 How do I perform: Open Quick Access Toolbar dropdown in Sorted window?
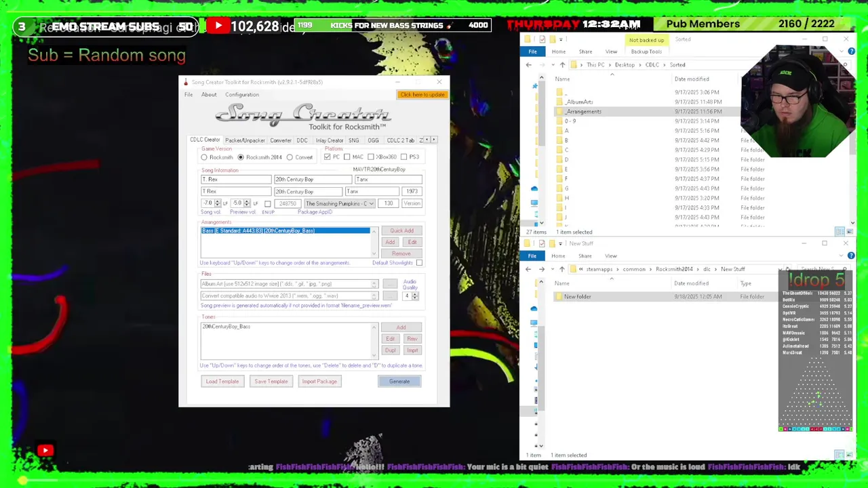coord(562,39)
